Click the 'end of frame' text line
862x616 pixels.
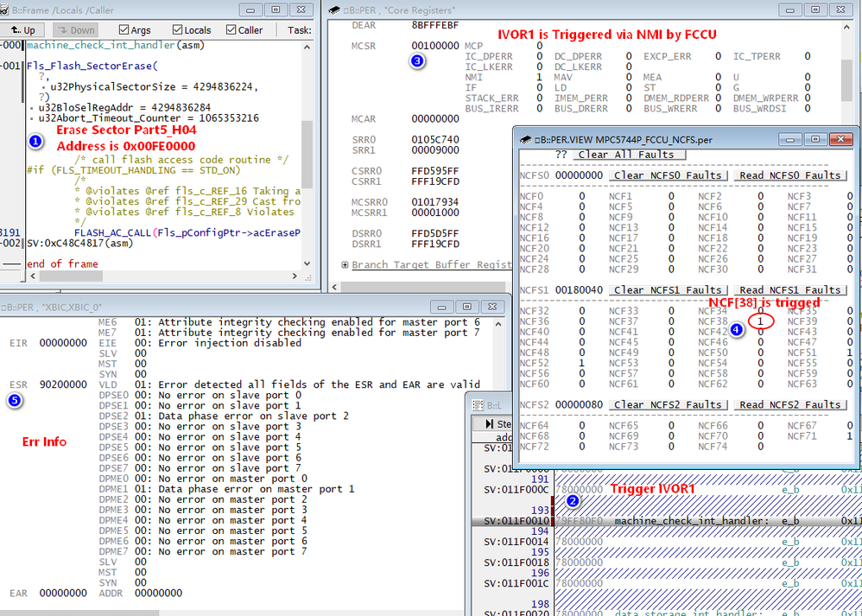pyautogui.click(x=62, y=264)
